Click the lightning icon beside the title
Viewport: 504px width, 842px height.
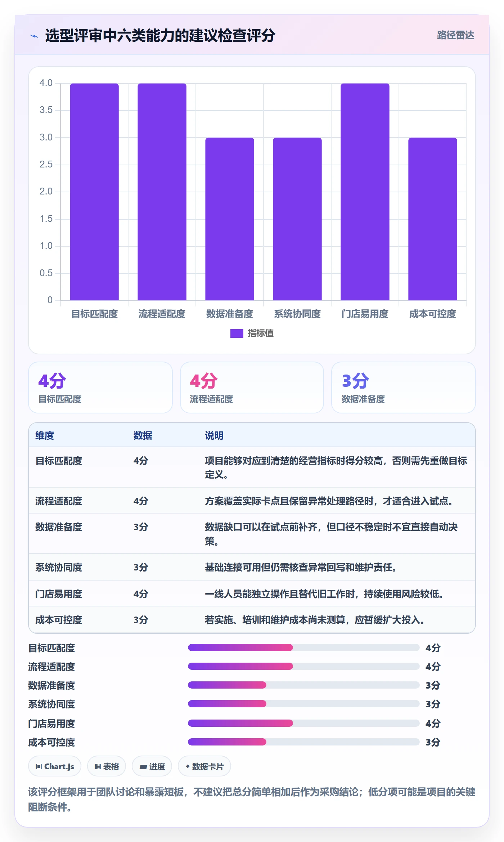point(34,36)
